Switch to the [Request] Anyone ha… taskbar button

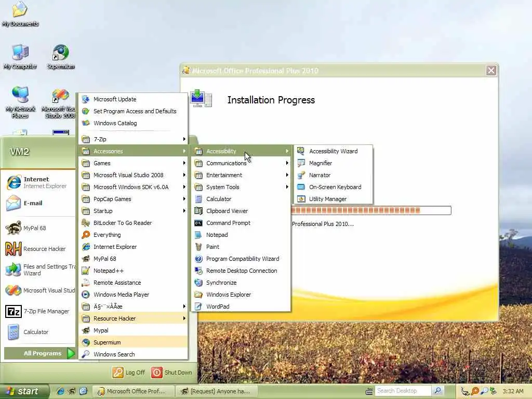217,391
